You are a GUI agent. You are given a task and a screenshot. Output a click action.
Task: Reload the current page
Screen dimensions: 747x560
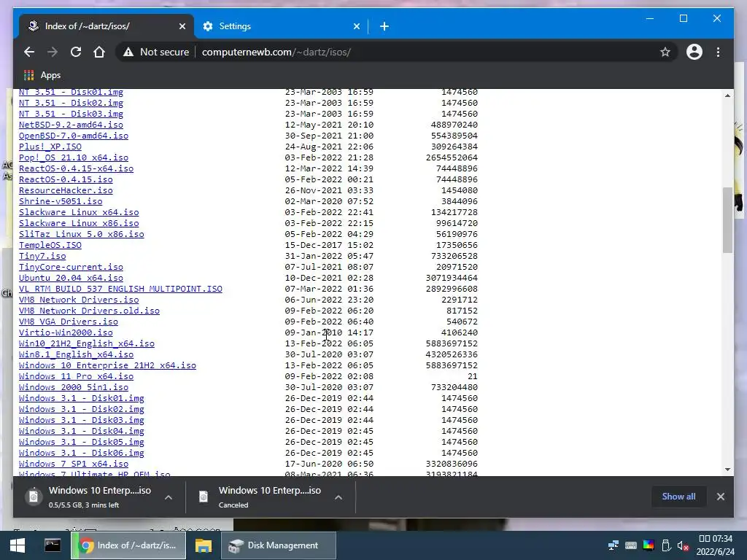pos(76,52)
